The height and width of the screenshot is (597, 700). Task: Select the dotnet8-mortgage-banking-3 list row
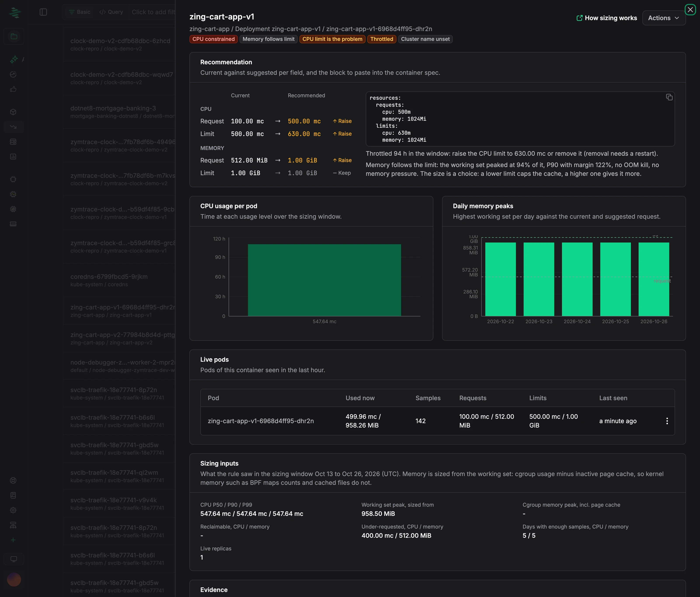119,112
